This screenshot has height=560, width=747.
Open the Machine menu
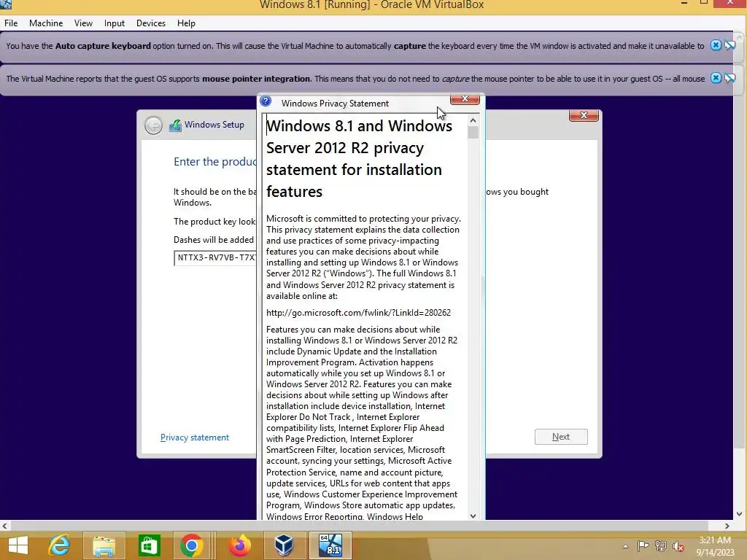tap(46, 23)
